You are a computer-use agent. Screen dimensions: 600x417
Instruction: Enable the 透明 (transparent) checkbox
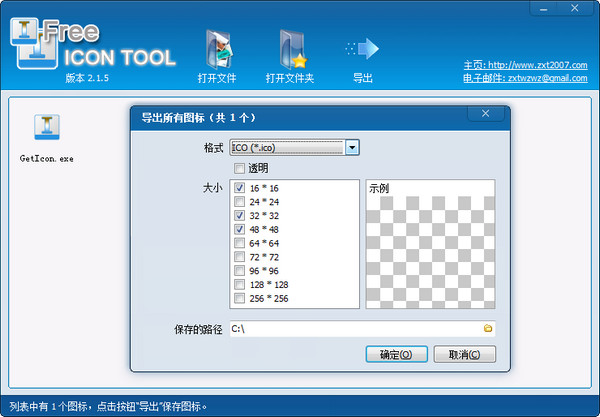(x=239, y=168)
